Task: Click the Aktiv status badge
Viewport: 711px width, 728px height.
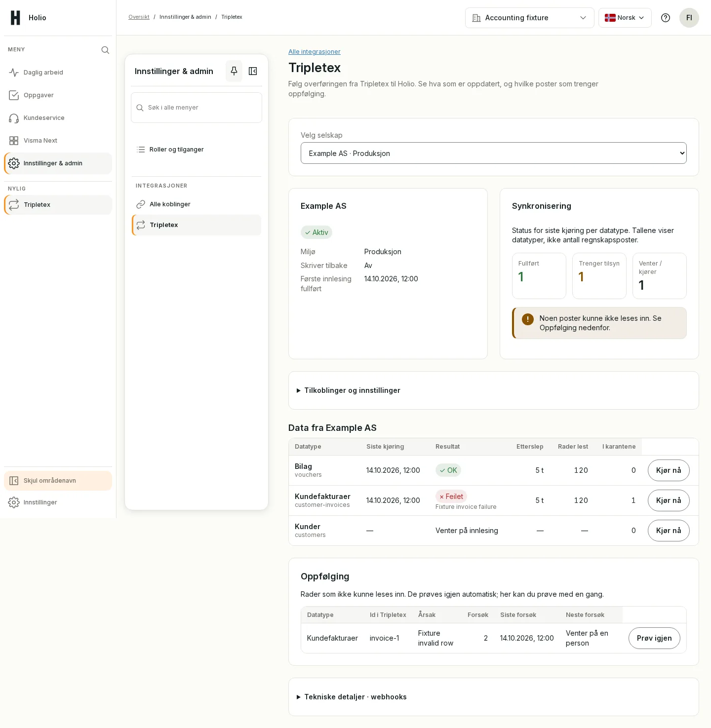Action: tap(316, 232)
